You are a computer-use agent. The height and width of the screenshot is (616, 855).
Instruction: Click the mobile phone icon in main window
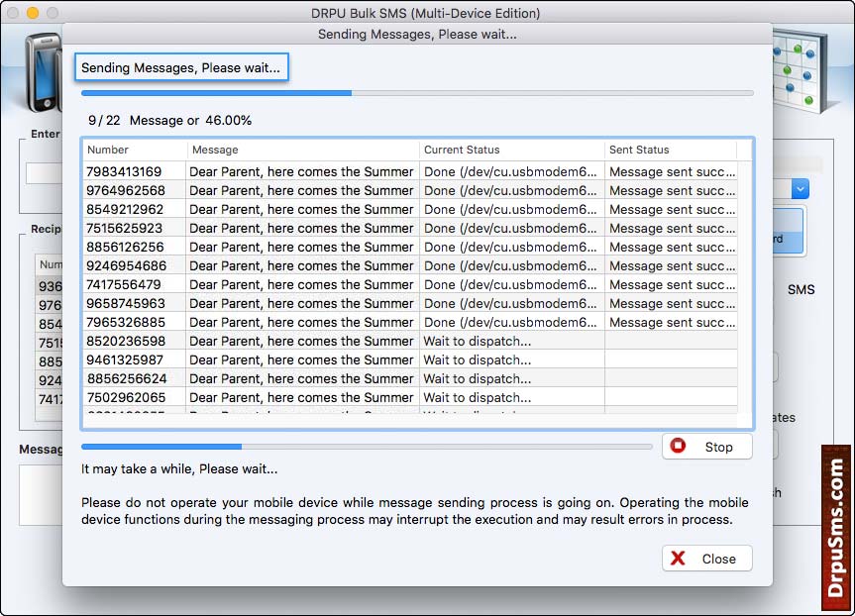point(44,72)
